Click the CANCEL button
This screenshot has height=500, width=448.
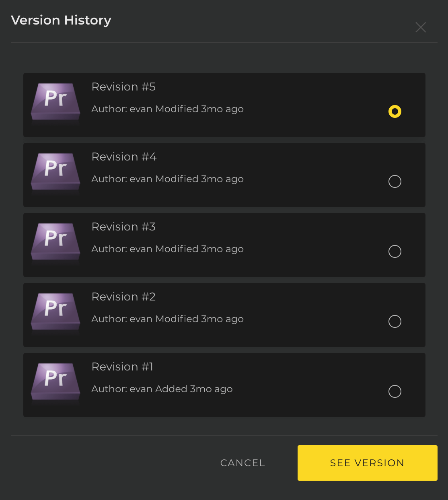coord(243,463)
